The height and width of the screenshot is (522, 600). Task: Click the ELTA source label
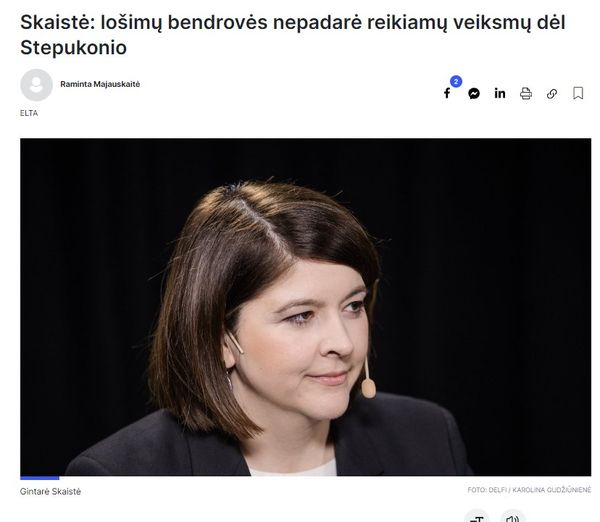(29, 113)
